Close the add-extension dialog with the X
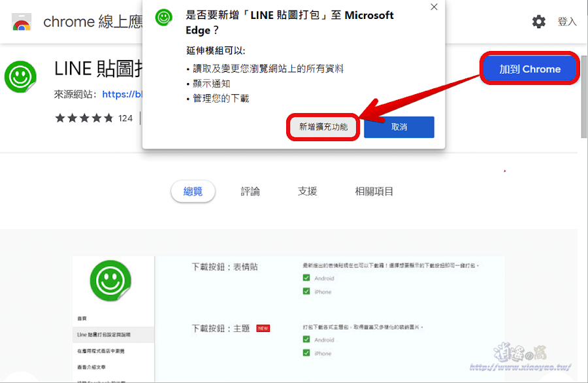 [x=434, y=7]
